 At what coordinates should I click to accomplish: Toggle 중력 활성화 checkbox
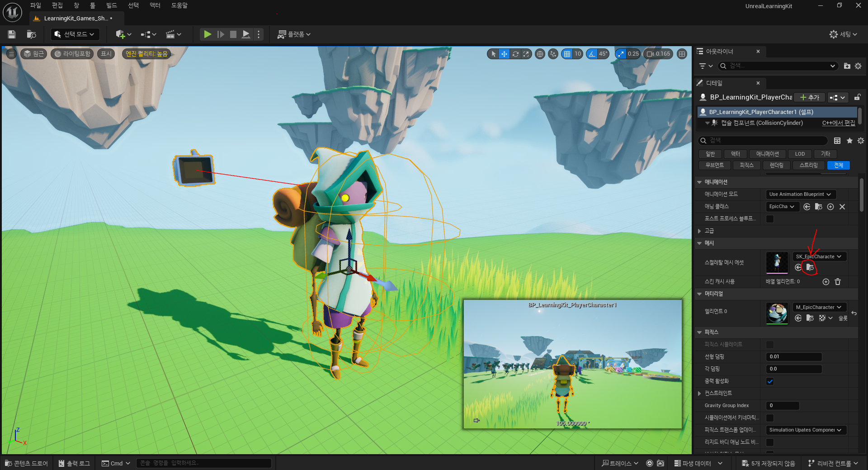click(x=770, y=381)
